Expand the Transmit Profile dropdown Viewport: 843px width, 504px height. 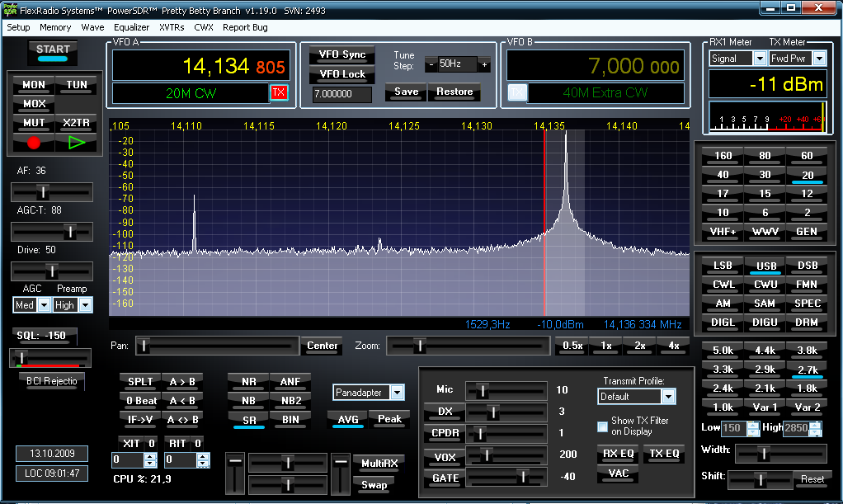point(667,397)
